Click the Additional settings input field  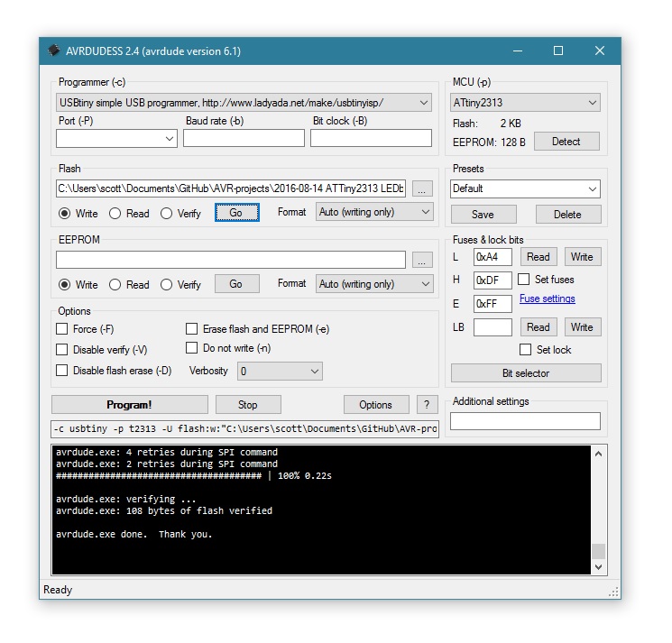point(525,421)
